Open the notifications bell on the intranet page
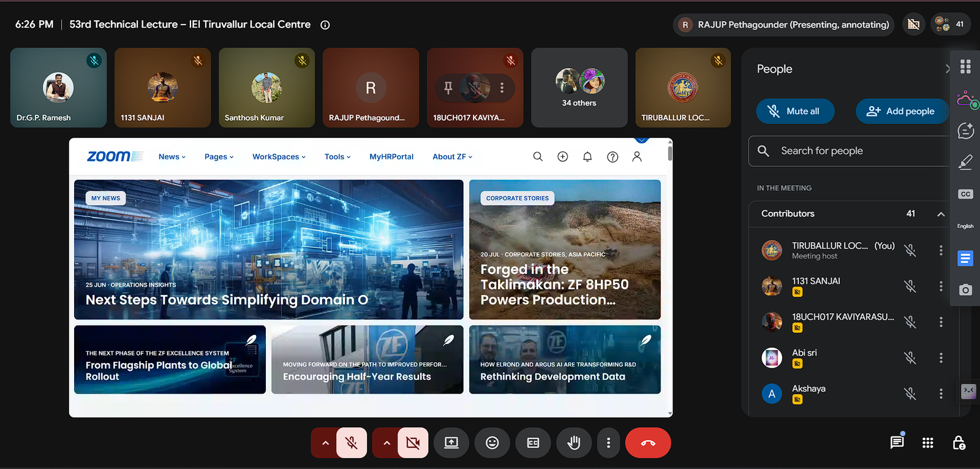This screenshot has height=469, width=980. tap(587, 157)
